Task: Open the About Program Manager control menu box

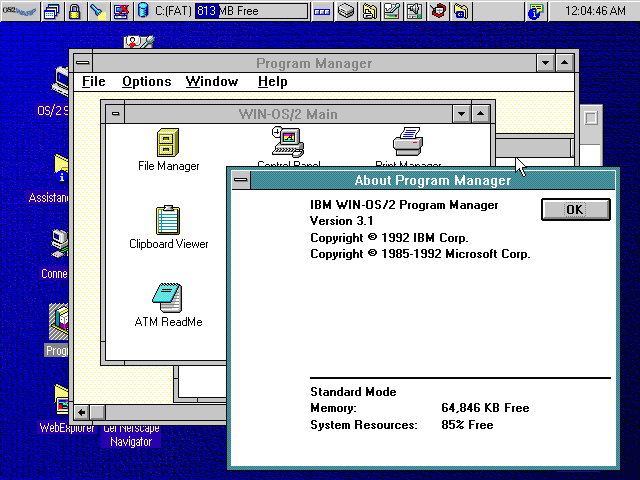Action: 240,180
